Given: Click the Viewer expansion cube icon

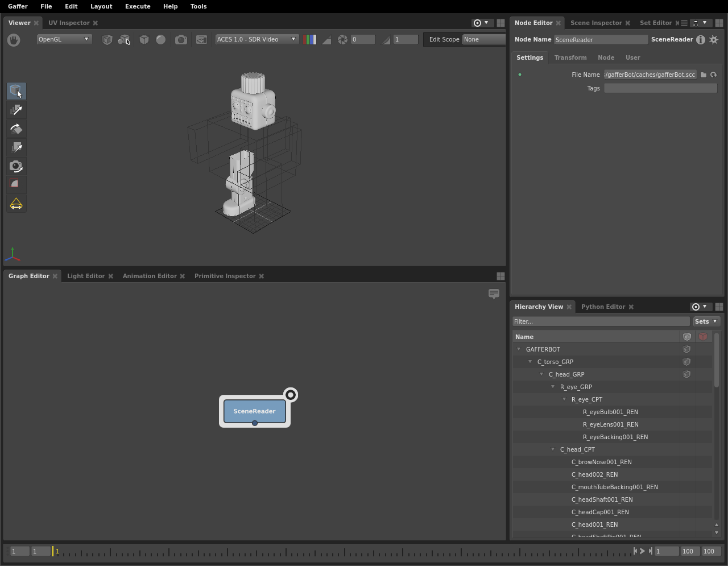Looking at the screenshot, I should click(107, 40).
